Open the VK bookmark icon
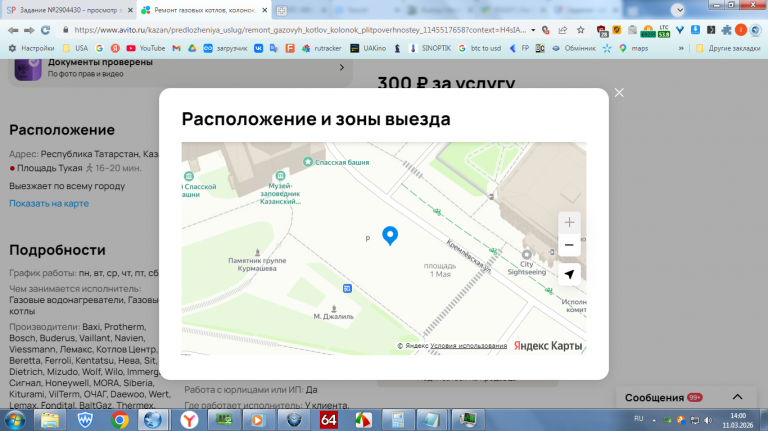The height and width of the screenshot is (431, 768). 258,48
